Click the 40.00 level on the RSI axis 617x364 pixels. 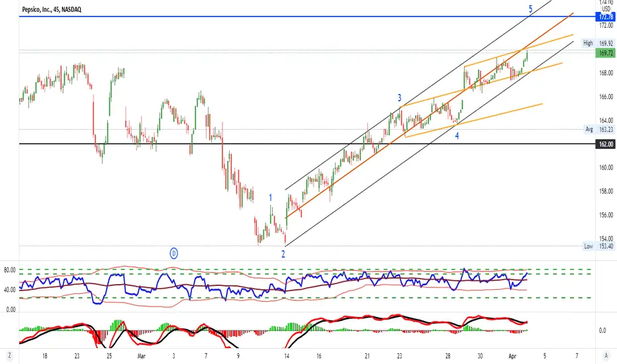(x=10, y=290)
